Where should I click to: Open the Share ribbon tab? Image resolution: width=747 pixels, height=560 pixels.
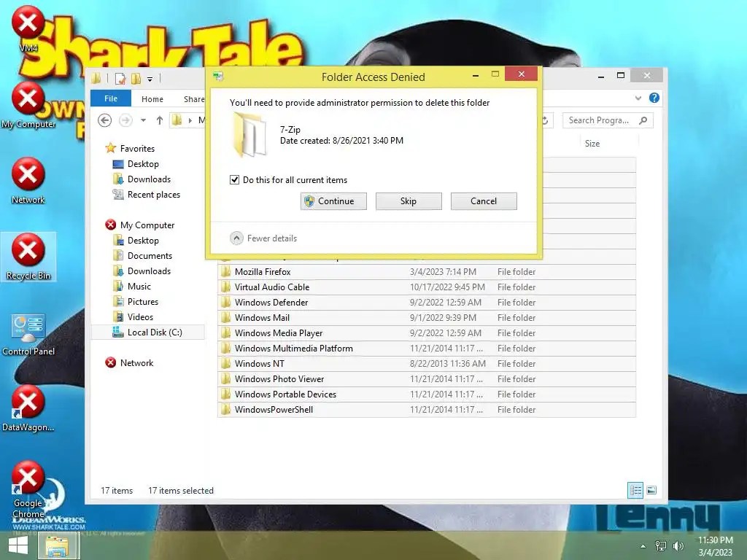pyautogui.click(x=194, y=99)
